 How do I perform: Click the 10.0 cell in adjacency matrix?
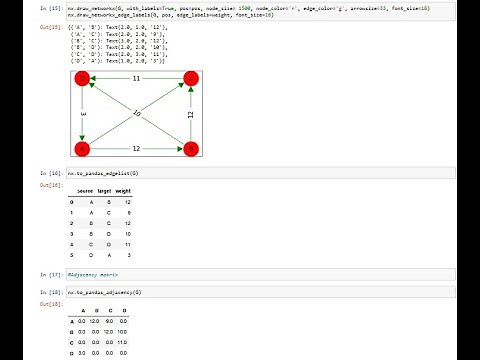click(x=122, y=332)
